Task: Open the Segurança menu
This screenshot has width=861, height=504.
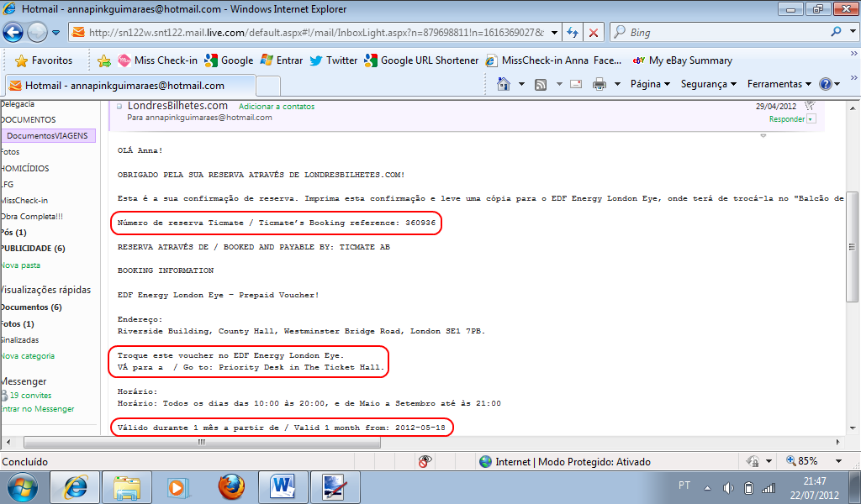Action: (709, 84)
